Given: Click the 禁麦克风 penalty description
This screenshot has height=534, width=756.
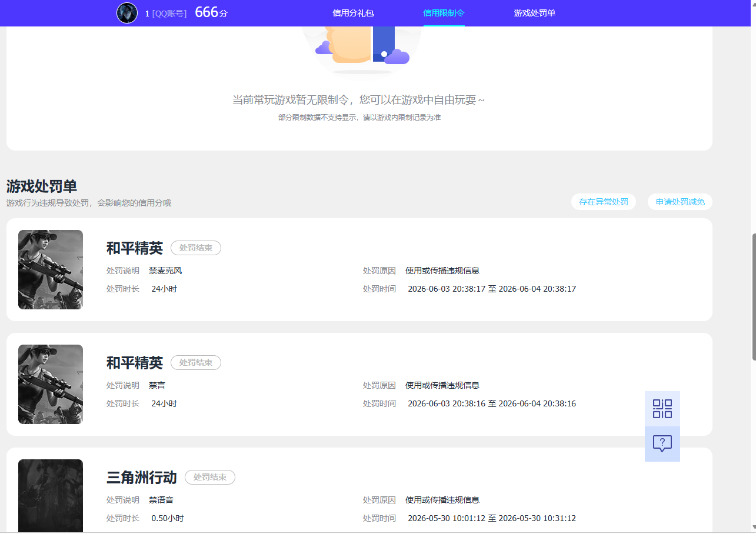Looking at the screenshot, I should click(x=165, y=271).
